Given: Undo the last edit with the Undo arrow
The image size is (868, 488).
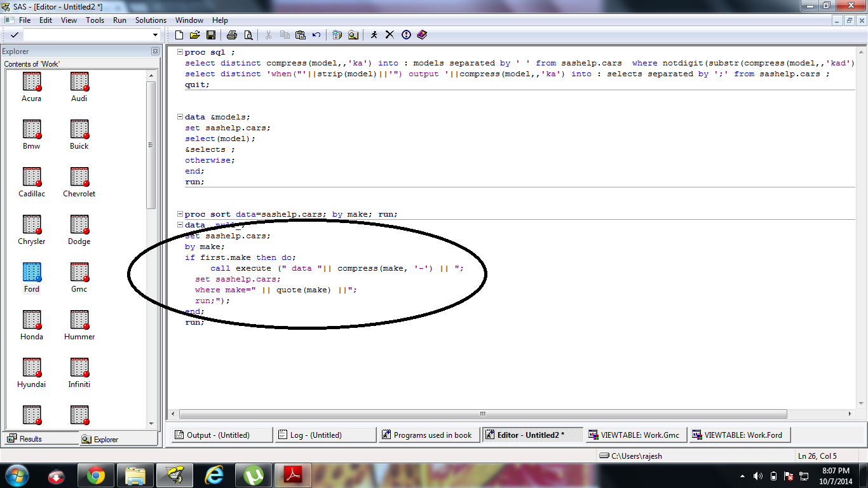Looking at the screenshot, I should tap(316, 35).
